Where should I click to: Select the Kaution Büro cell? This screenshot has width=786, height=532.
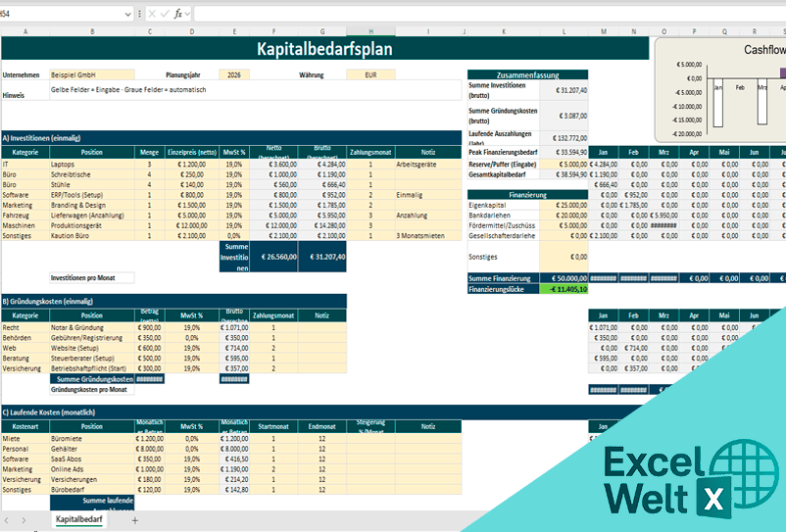tap(92, 235)
